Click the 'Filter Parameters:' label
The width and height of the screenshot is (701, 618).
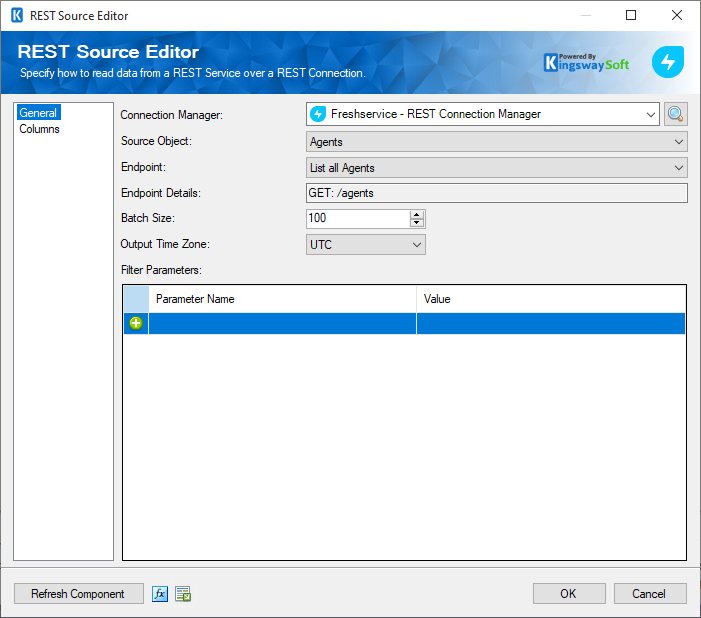161,270
